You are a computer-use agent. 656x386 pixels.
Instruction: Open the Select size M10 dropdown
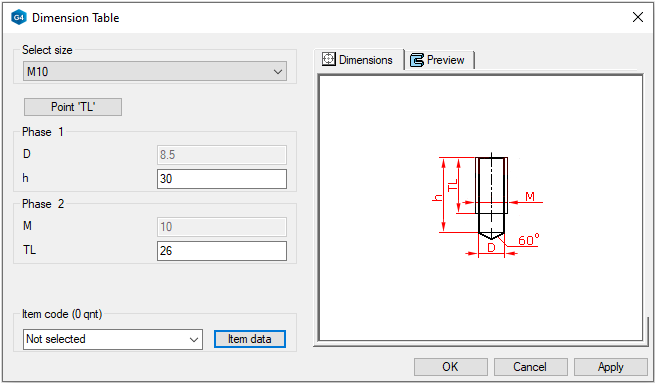click(155, 72)
